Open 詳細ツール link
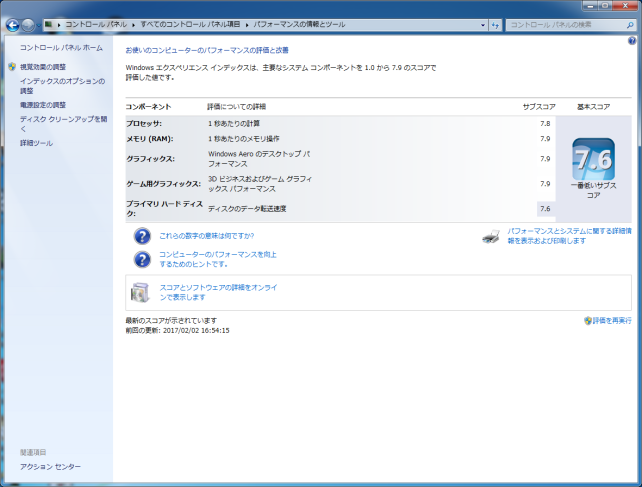642x487 pixels. point(36,143)
